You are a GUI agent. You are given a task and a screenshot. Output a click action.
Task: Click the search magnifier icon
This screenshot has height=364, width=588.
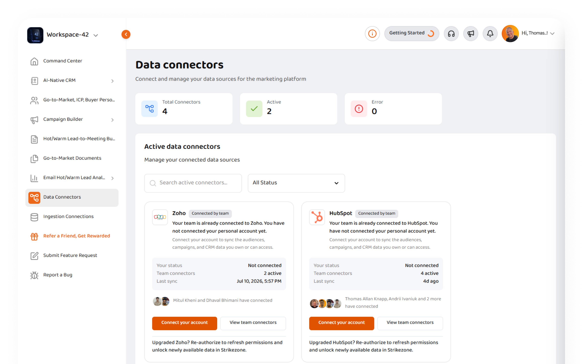click(x=153, y=183)
